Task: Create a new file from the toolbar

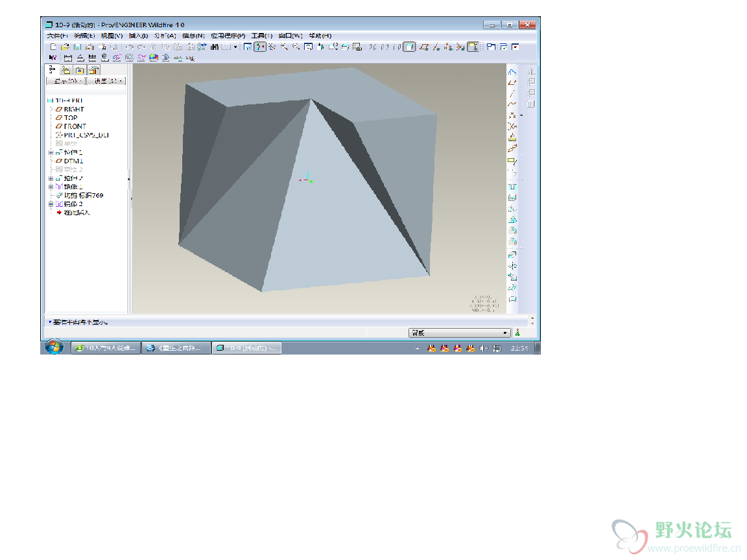Action: coord(53,47)
